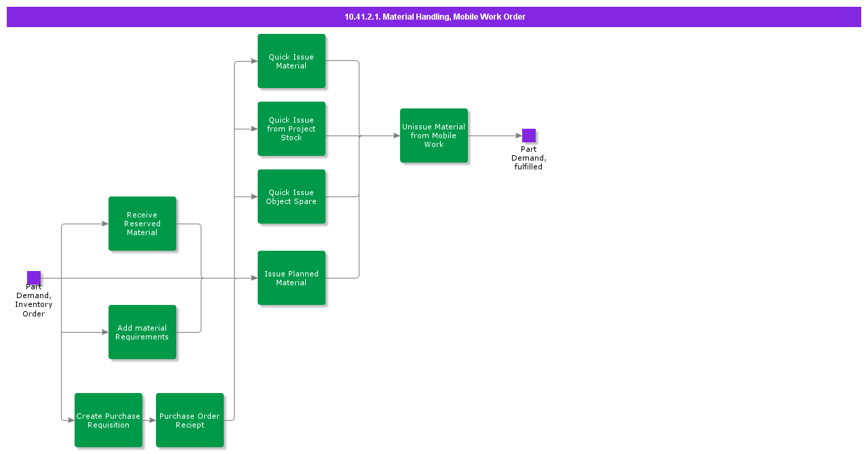Click the arrowhead entering Quick Issue Material
The image size is (868, 454).
pyautogui.click(x=254, y=61)
